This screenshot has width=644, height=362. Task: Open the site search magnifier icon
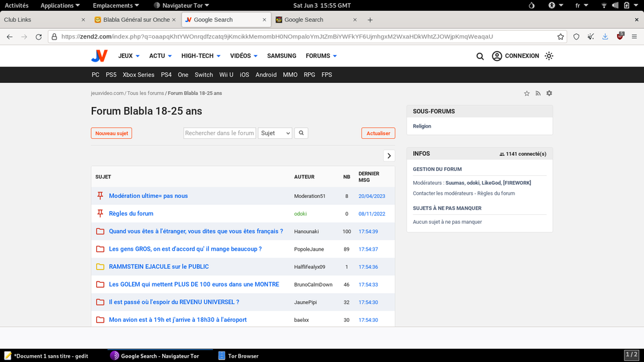tap(480, 56)
